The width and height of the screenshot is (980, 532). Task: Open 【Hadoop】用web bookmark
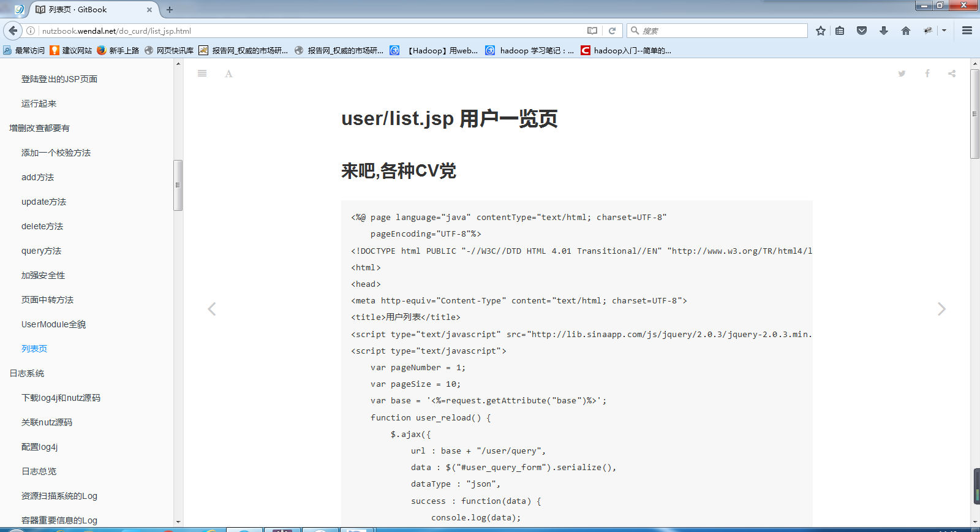tap(434, 50)
